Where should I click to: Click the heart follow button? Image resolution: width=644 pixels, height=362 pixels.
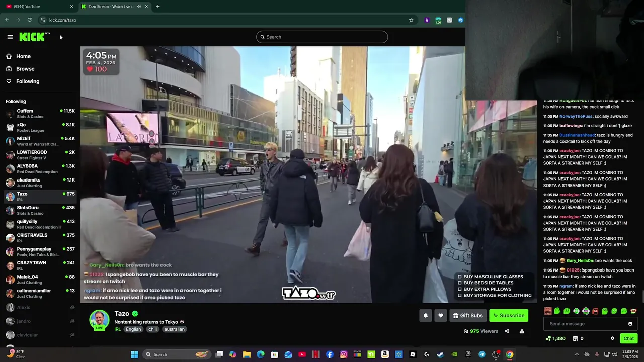441,315
